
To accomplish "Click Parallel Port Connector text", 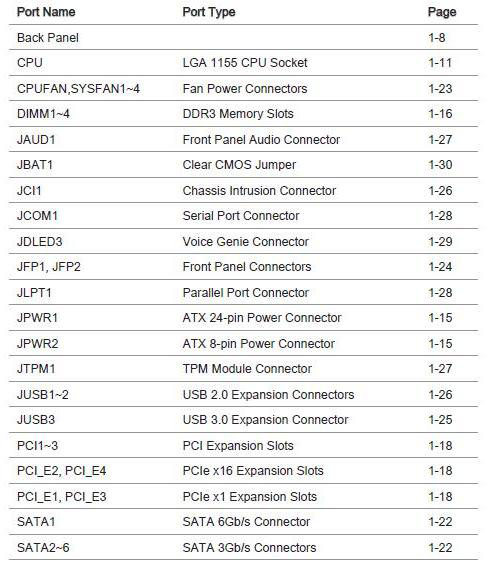I will tap(246, 293).
